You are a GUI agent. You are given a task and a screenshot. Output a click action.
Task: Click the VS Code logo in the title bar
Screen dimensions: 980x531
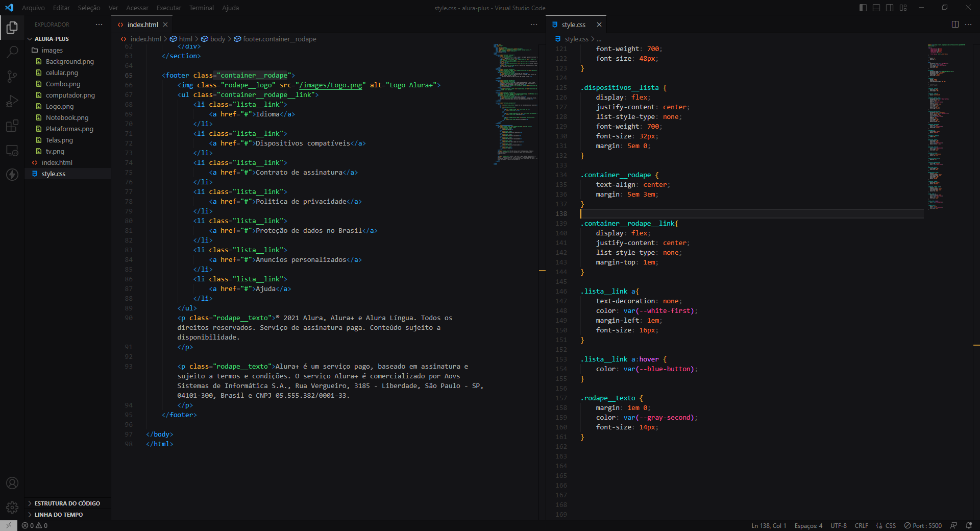coord(9,8)
